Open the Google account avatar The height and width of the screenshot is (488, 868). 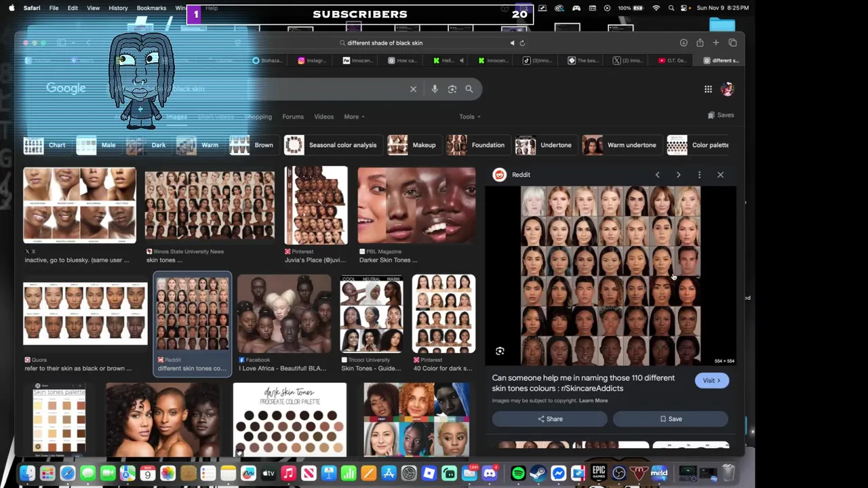pyautogui.click(x=727, y=89)
